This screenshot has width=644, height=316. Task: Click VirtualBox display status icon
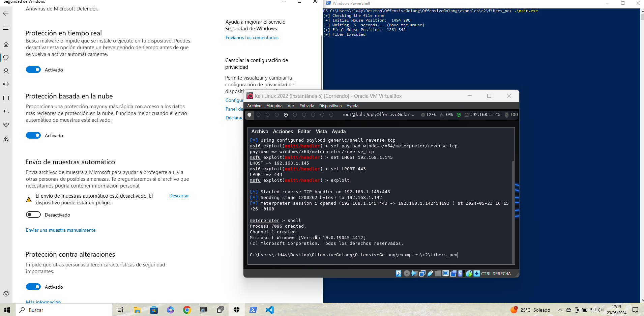click(445, 274)
